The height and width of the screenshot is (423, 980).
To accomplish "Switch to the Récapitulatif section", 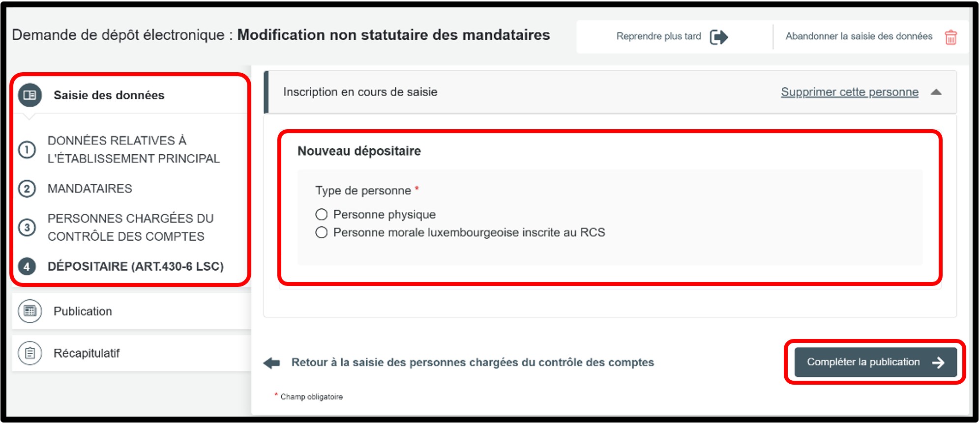I will tap(87, 353).
